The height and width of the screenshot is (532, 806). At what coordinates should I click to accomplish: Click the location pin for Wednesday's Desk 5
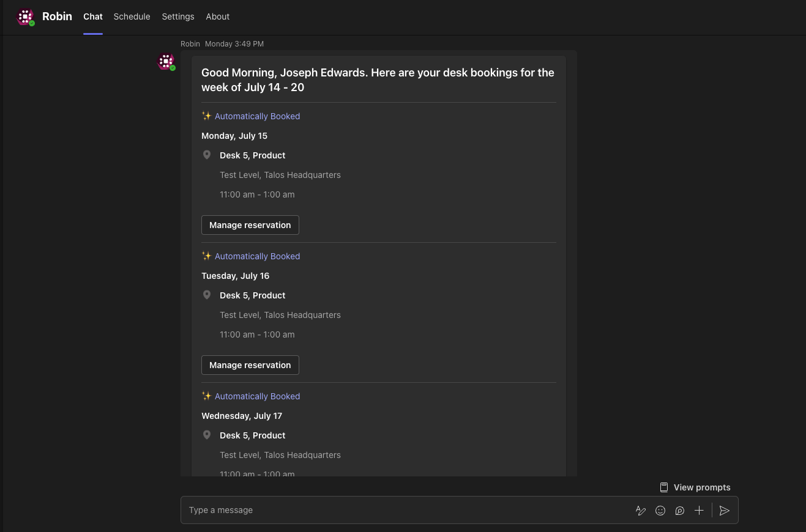(x=207, y=435)
